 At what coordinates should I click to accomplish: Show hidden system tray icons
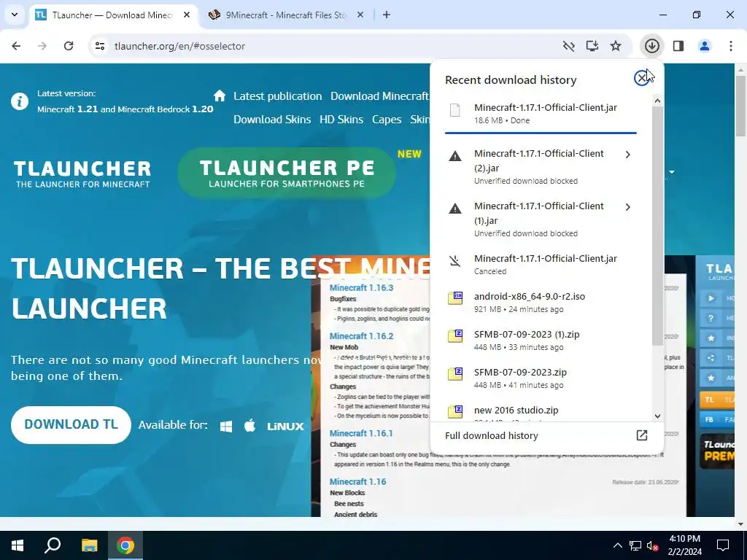(617, 545)
